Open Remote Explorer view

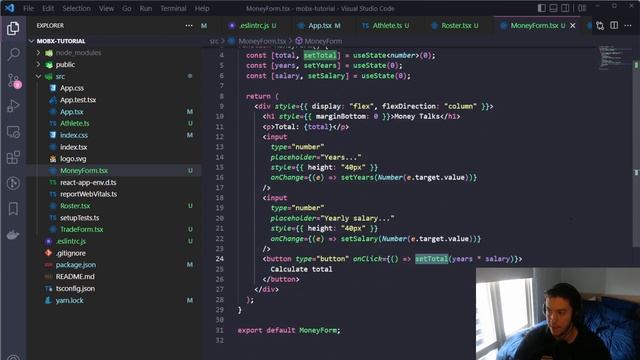pos(13,132)
